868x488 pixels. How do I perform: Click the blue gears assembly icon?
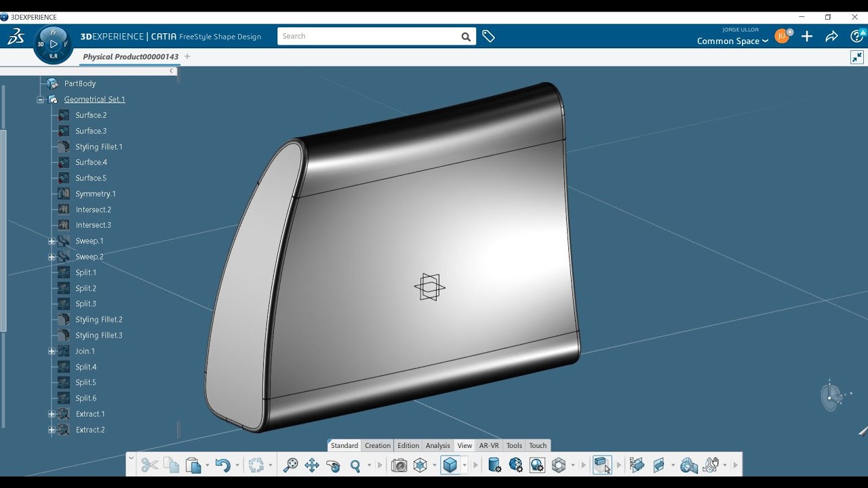[689, 465]
